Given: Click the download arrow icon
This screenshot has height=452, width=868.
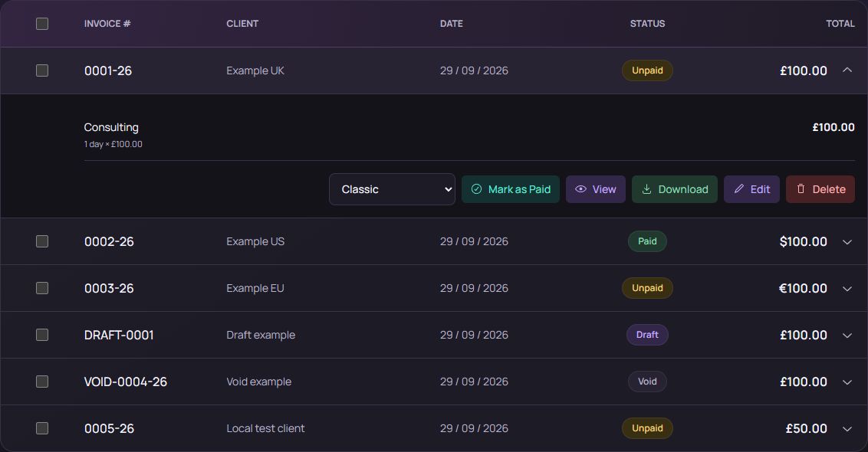Looking at the screenshot, I should pos(646,189).
